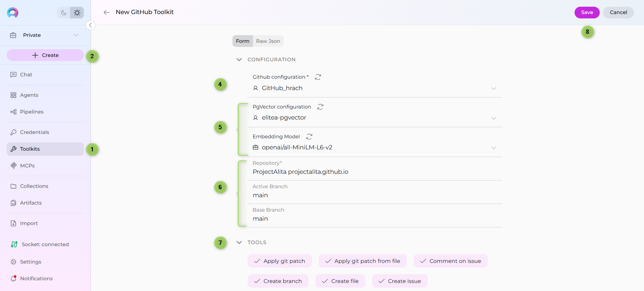
Task: Toggle the Comment on issue tool
Action: [450, 261]
